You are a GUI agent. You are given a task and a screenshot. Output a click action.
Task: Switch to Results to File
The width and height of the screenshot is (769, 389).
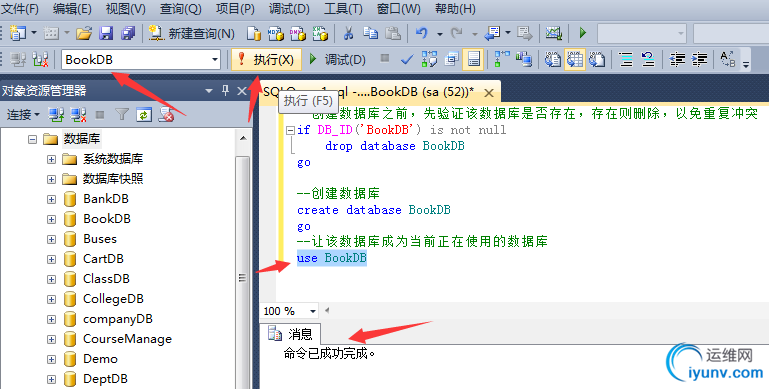[597, 59]
